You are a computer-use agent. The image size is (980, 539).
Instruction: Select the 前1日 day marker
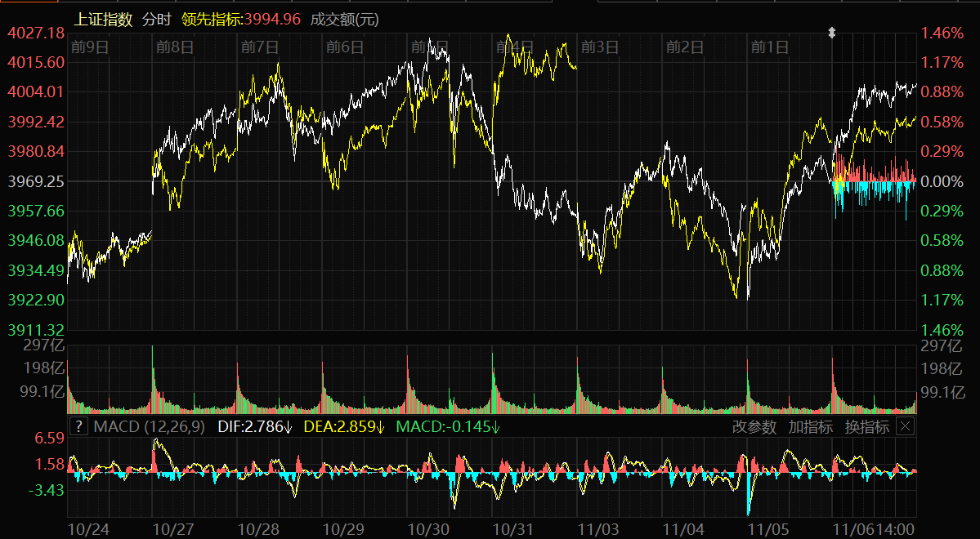click(769, 47)
